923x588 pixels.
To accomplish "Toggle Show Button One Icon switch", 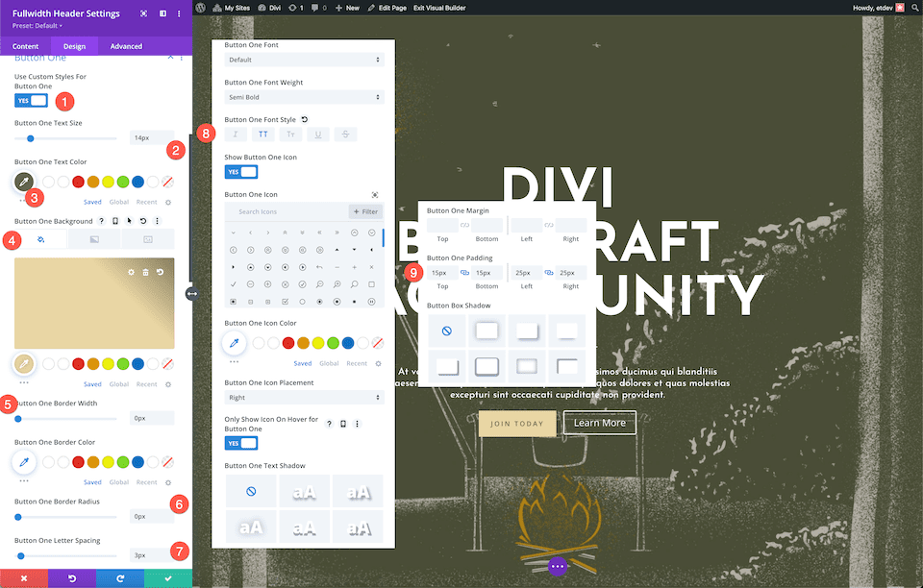I will 241,172.
